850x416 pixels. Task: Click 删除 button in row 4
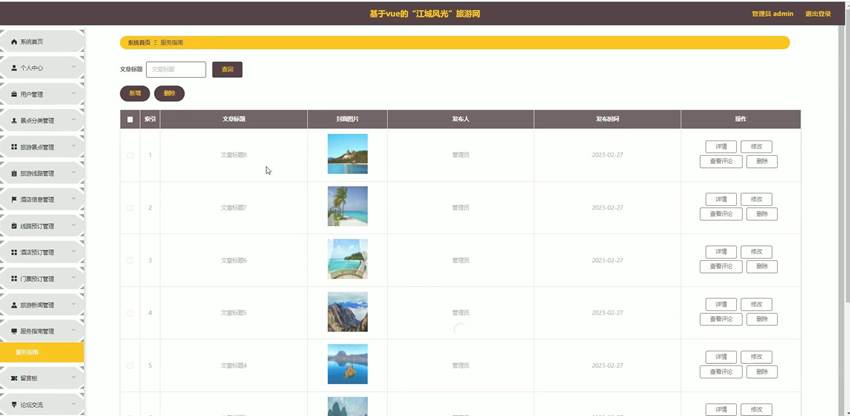click(x=762, y=319)
